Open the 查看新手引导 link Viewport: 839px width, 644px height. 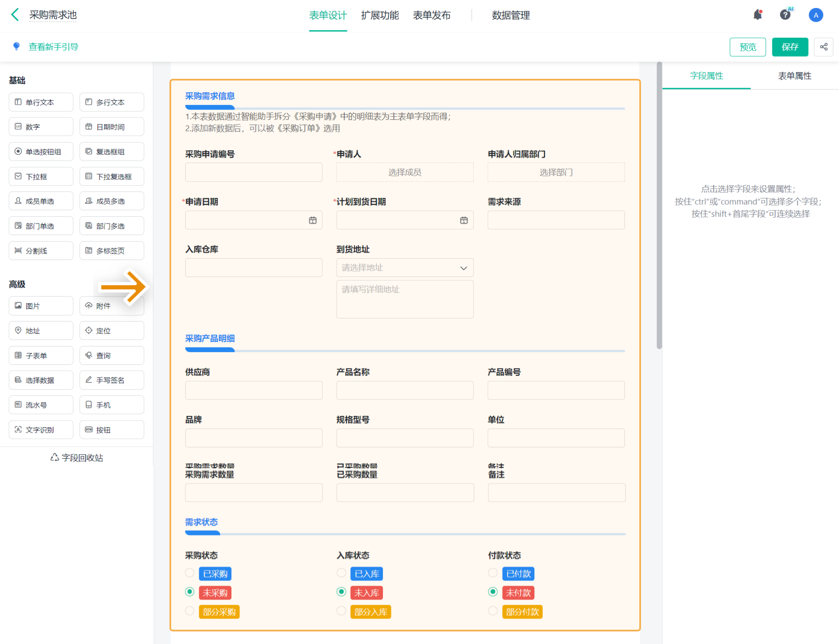pyautogui.click(x=53, y=47)
